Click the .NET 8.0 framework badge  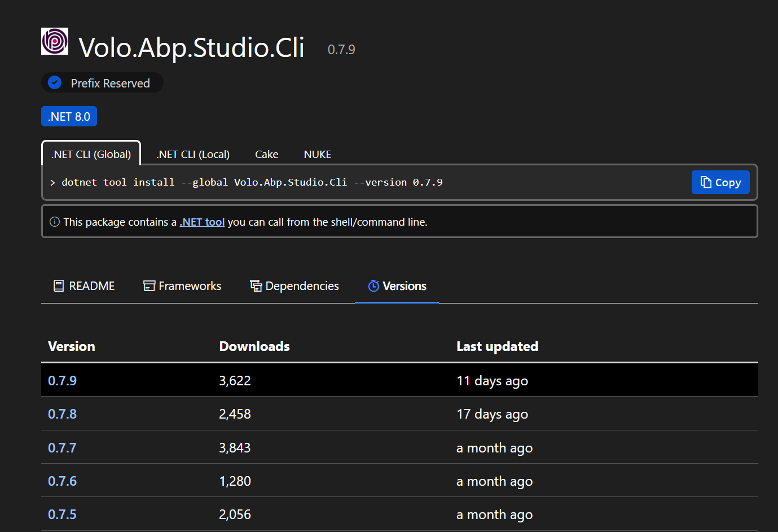(69, 117)
